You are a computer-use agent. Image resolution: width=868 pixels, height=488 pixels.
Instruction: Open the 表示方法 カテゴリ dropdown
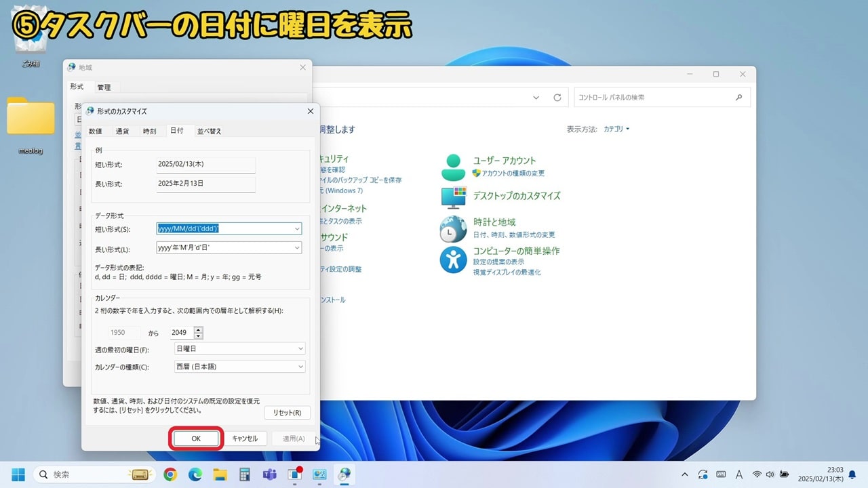tap(616, 129)
